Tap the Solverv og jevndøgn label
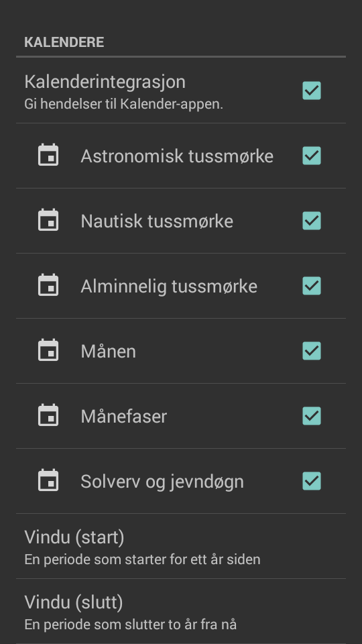The height and width of the screenshot is (644, 362). (162, 482)
